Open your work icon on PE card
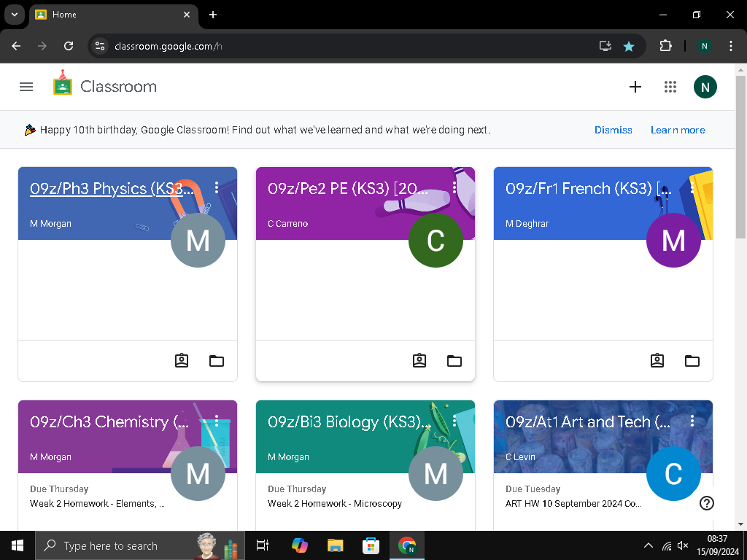The width and height of the screenshot is (747, 560). point(419,360)
